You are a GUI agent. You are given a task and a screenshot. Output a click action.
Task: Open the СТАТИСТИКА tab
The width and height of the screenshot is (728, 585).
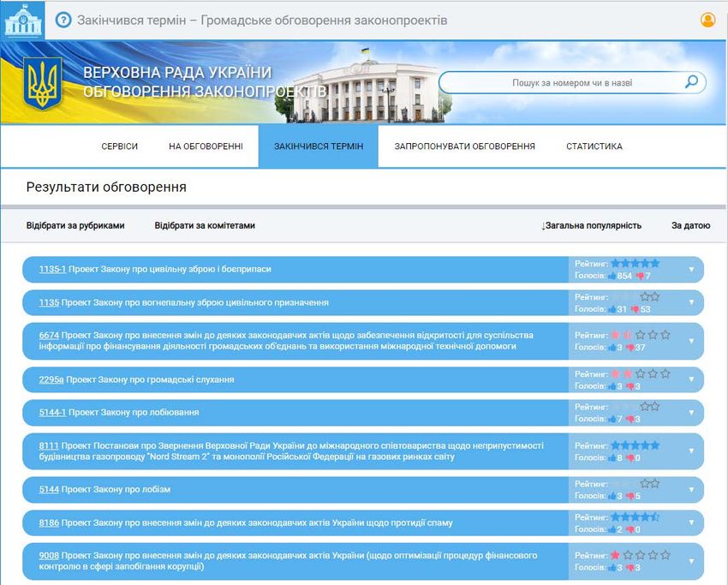(x=594, y=146)
